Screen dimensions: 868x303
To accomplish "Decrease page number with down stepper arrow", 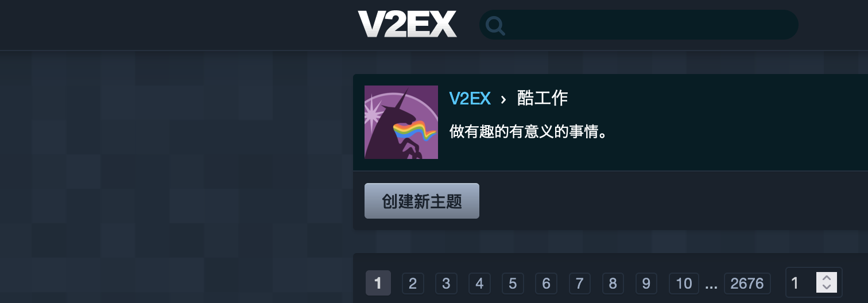I will [827, 288].
